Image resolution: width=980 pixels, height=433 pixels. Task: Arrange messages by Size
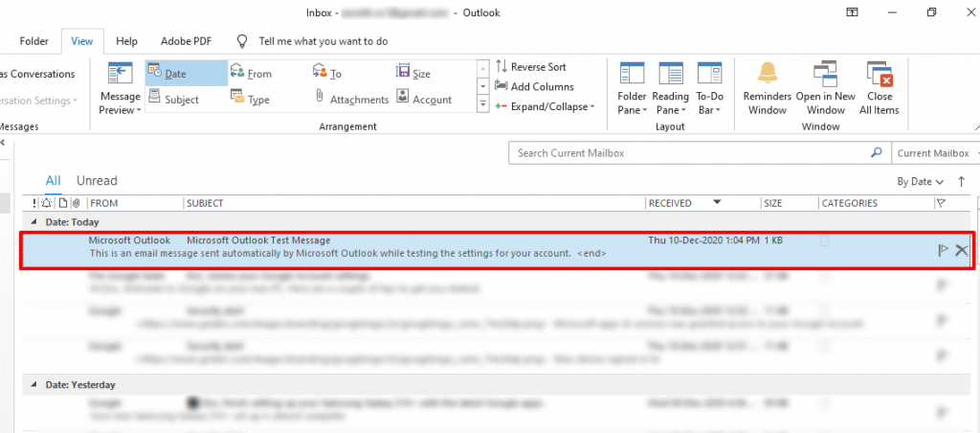click(413, 73)
